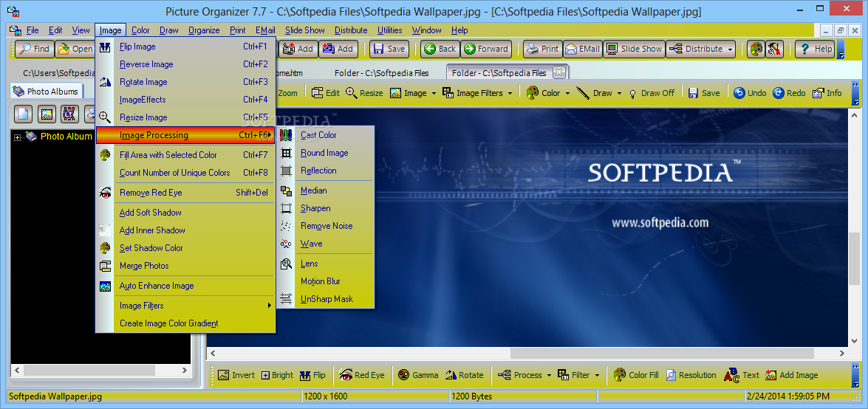The height and width of the screenshot is (409, 868).
Task: Click the Wave effect icon
Action: (x=286, y=244)
